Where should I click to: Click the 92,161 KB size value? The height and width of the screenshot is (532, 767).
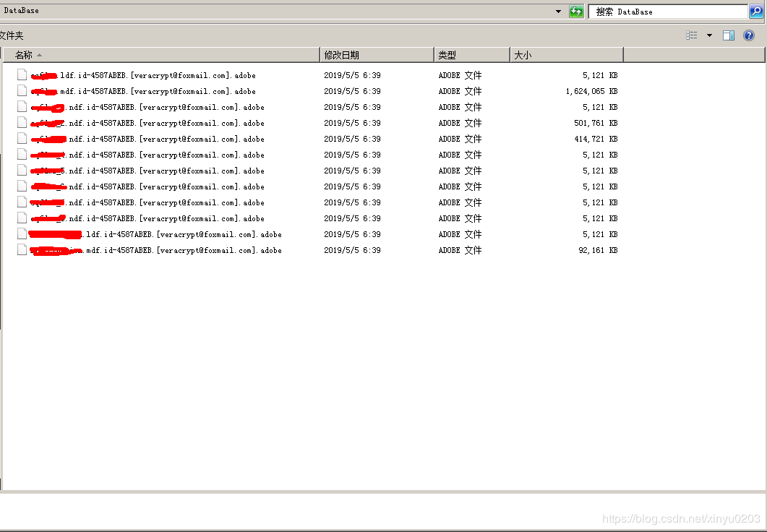coord(598,250)
